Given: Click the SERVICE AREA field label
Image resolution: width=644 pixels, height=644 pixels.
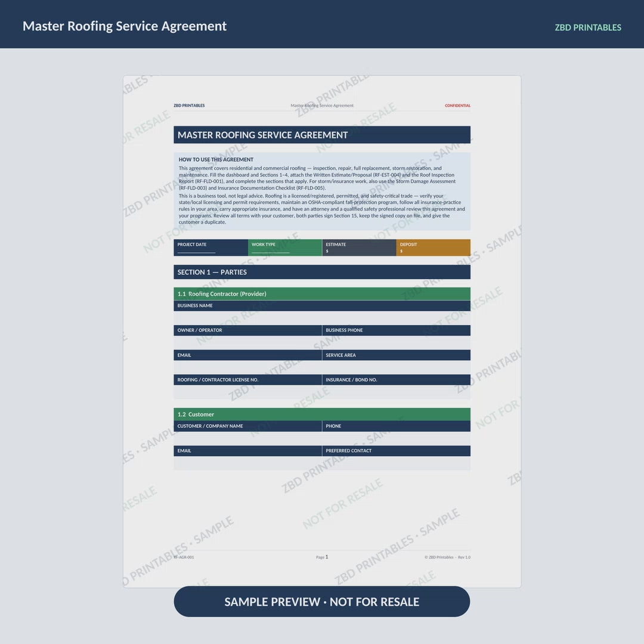Looking at the screenshot, I should tap(341, 355).
